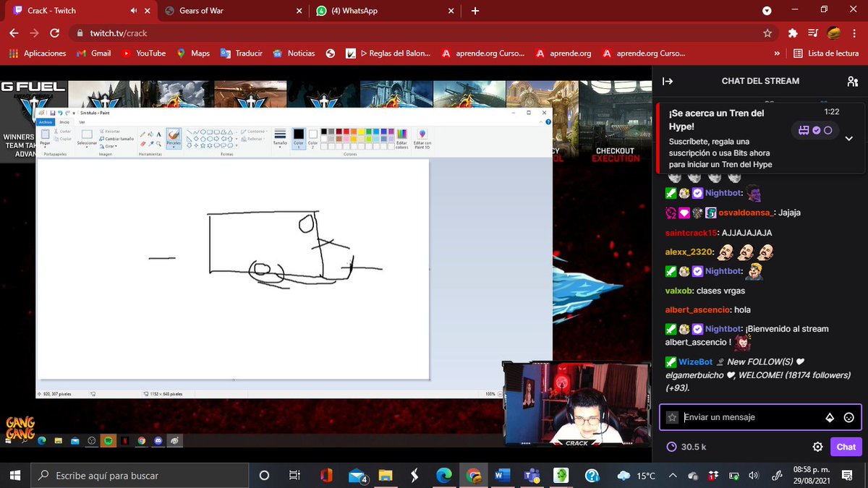Image resolution: width=868 pixels, height=488 pixels.
Task: Open Office from the taskbar
Action: (326, 475)
